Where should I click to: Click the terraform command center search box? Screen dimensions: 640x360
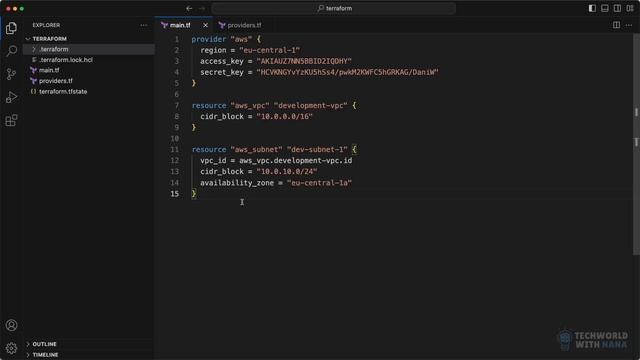tap(334, 8)
